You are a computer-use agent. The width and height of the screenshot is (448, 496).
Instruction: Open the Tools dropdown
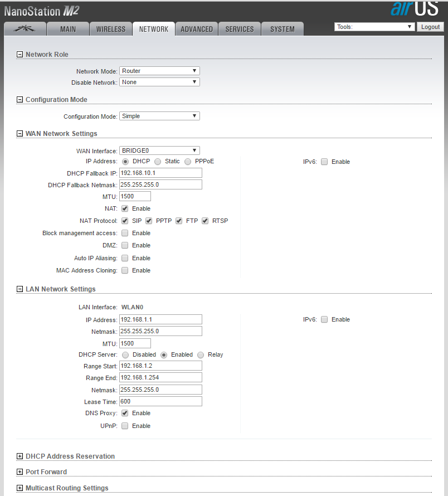click(x=374, y=27)
